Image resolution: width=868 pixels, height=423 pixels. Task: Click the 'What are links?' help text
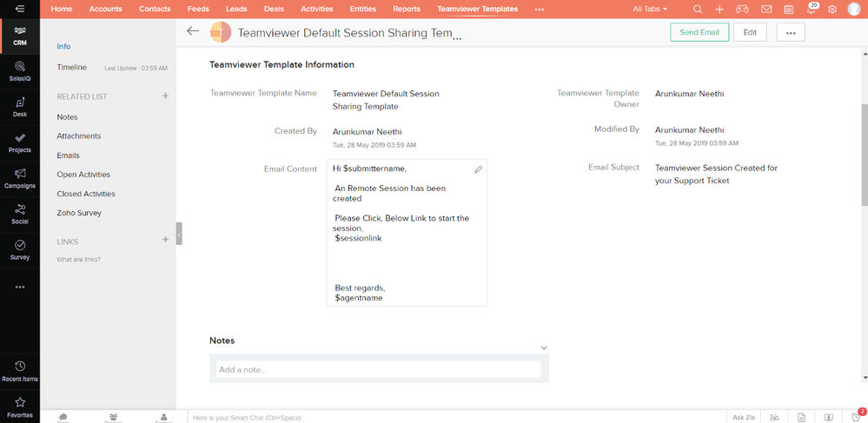click(78, 259)
